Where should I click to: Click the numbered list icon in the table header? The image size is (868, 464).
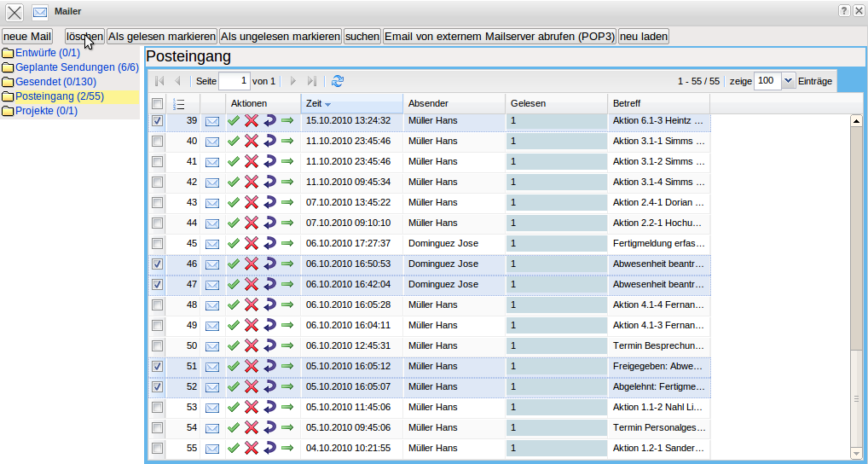pyautogui.click(x=178, y=103)
